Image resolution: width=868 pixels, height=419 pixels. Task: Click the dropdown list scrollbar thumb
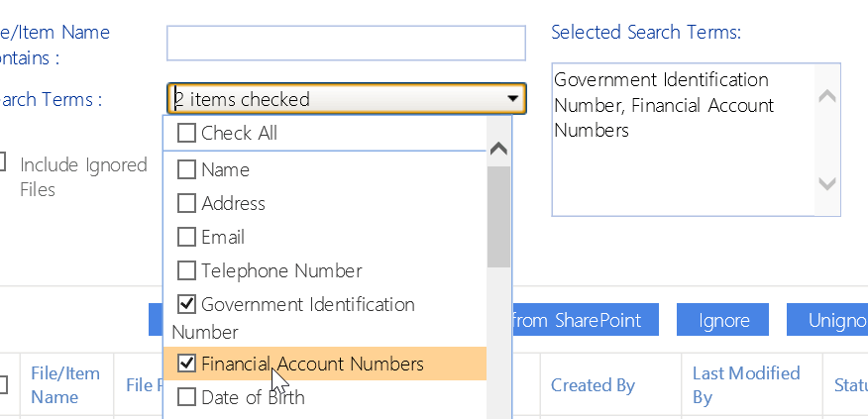click(499, 218)
